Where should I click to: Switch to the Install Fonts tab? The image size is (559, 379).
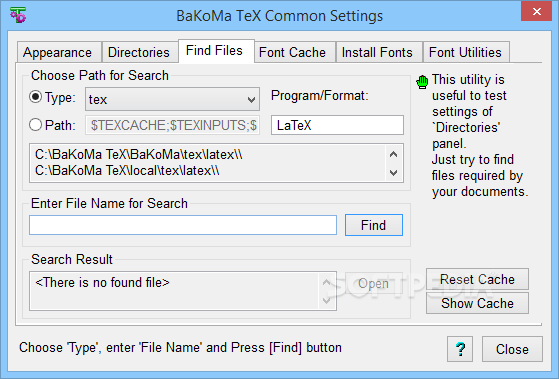pos(379,52)
